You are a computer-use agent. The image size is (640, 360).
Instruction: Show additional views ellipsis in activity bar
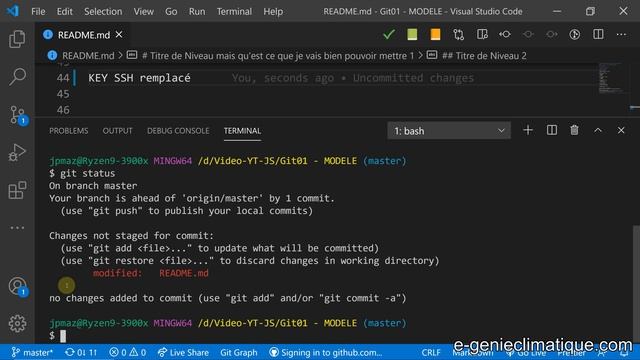(x=17, y=228)
